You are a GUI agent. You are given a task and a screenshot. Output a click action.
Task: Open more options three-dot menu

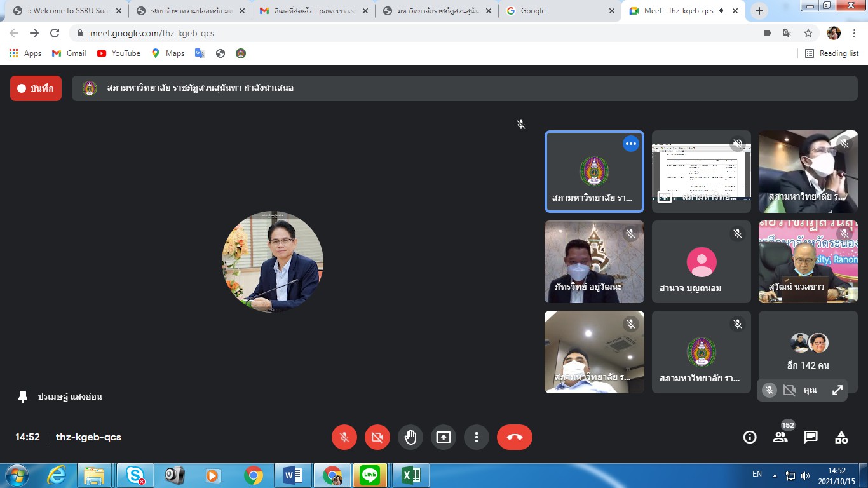point(477,437)
